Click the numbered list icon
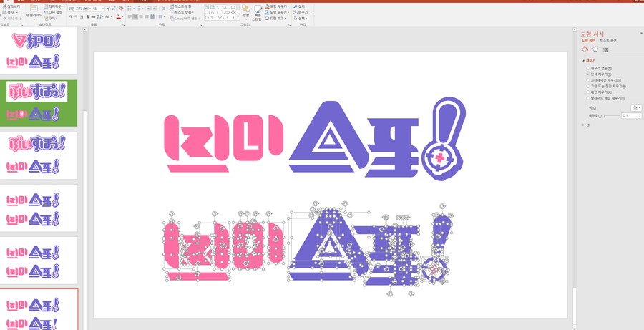This screenshot has width=644, height=330. (138, 9)
